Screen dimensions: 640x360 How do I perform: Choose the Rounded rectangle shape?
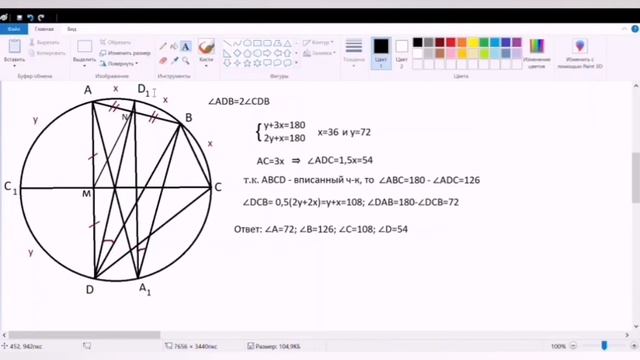click(x=268, y=43)
